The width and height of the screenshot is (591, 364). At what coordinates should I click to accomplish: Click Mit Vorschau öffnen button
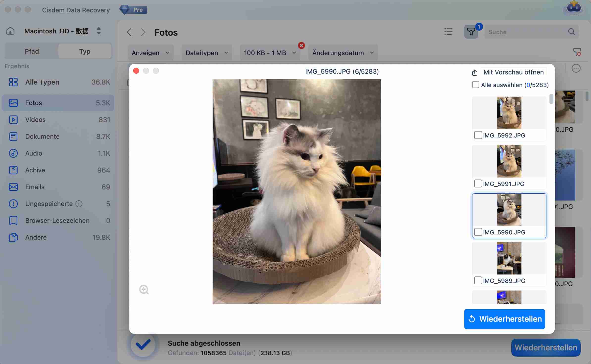tap(513, 72)
